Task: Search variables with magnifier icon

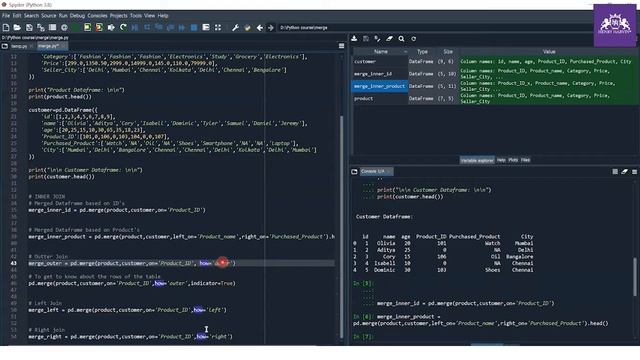Action: 402,38
